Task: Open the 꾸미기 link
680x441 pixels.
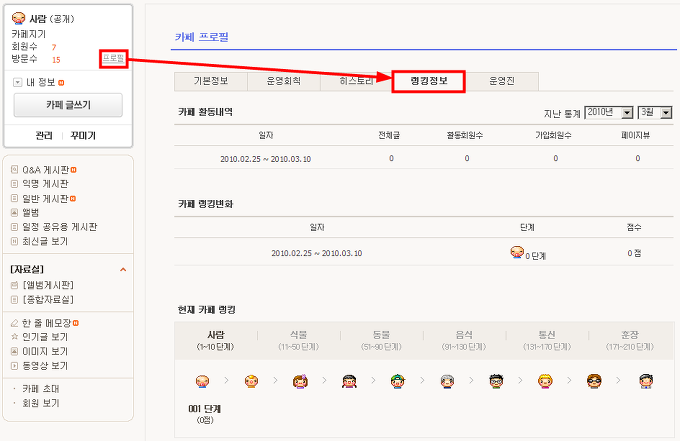Action: (x=83, y=136)
